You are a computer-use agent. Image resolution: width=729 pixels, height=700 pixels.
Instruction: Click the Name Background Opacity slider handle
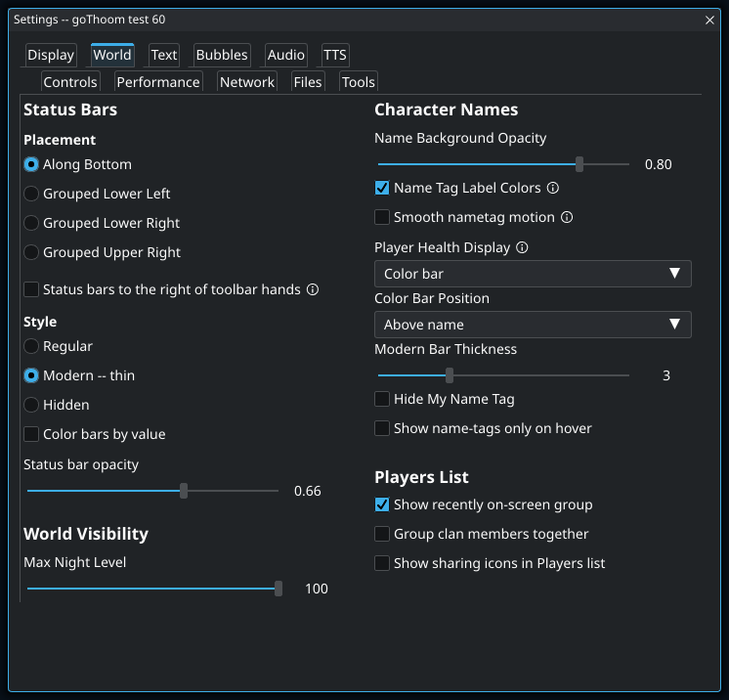(x=579, y=164)
